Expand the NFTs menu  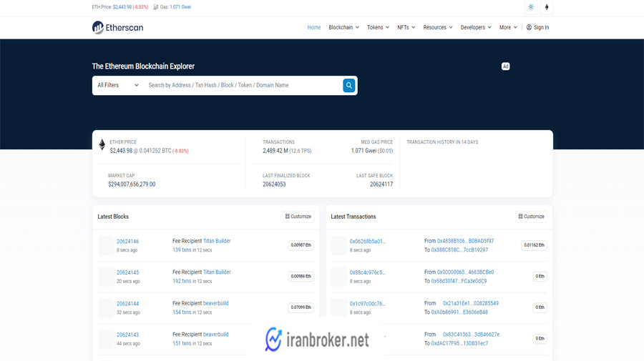pyautogui.click(x=406, y=27)
